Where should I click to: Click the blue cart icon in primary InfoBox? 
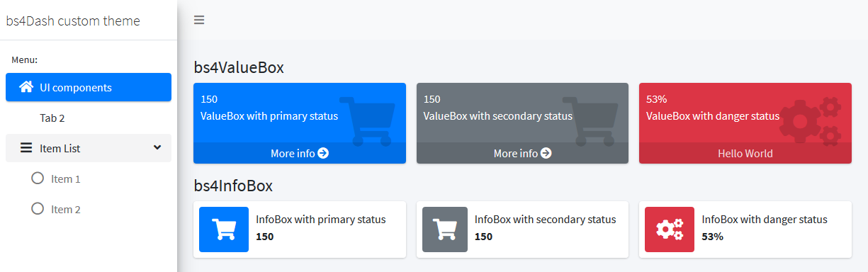(x=224, y=229)
